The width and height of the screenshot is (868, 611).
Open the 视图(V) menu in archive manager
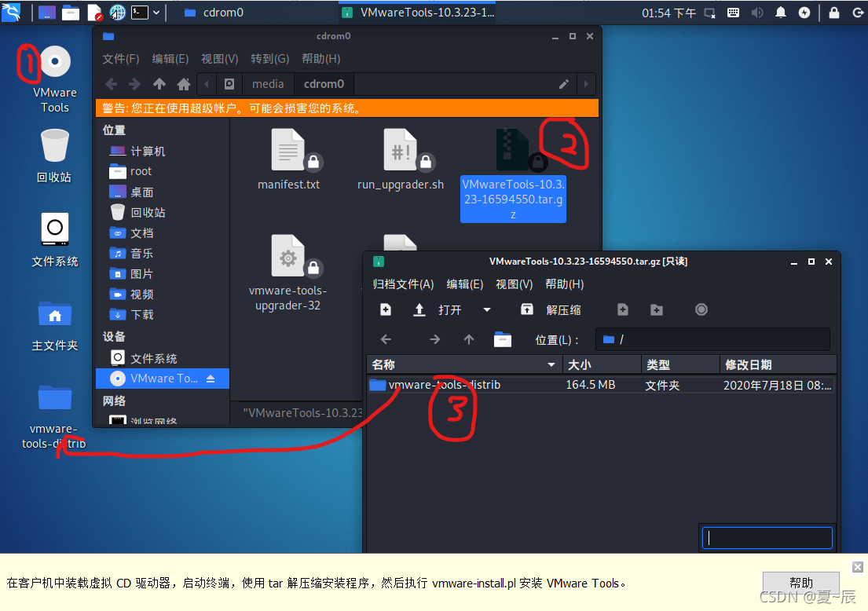pos(515,284)
